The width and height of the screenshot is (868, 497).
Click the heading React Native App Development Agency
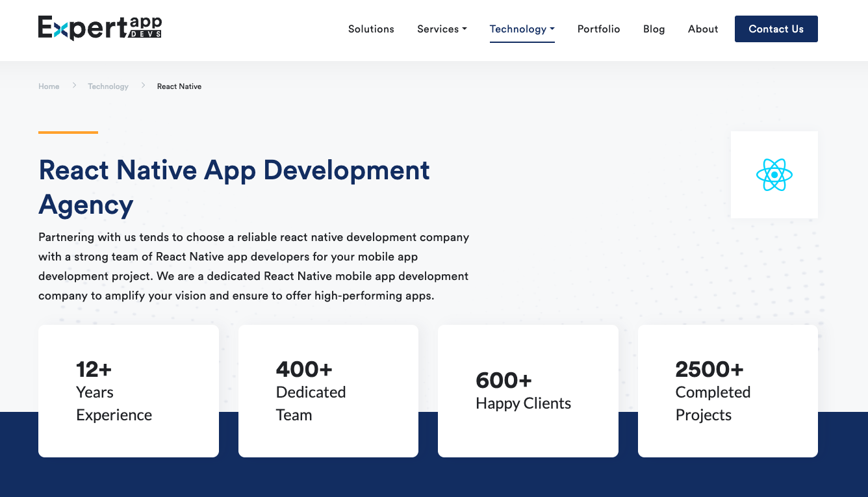click(x=234, y=187)
